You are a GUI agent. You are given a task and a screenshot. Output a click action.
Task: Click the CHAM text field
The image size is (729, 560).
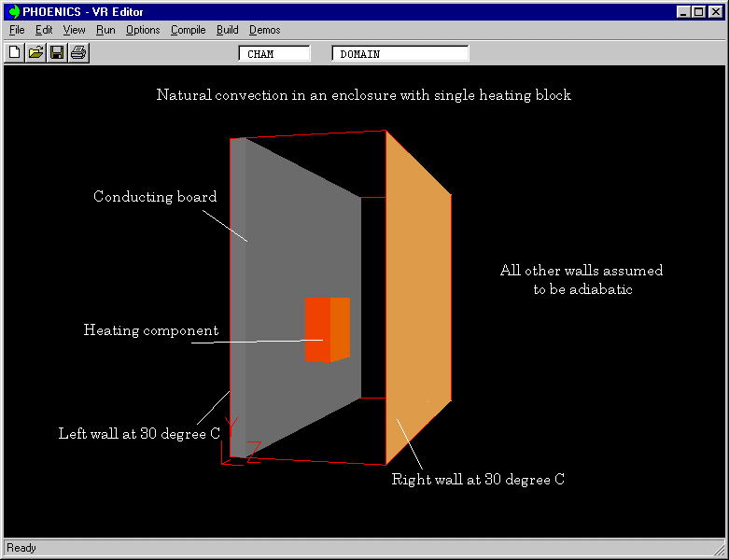(x=274, y=54)
